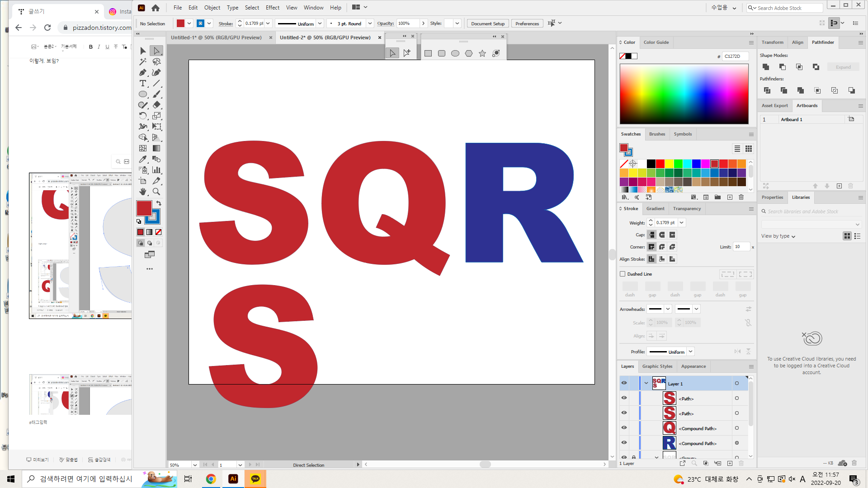Select the Hand tool
The image size is (868, 488).
pyautogui.click(x=143, y=192)
